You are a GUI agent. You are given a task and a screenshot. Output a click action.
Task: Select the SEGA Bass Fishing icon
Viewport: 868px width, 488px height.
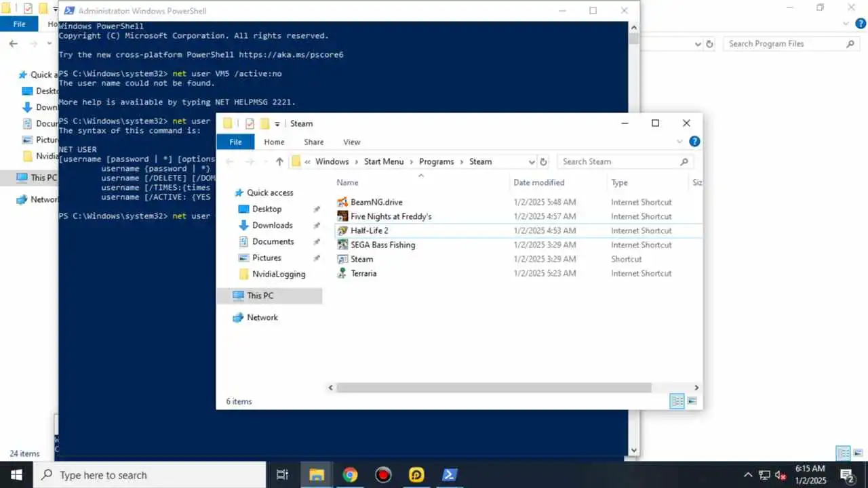343,245
